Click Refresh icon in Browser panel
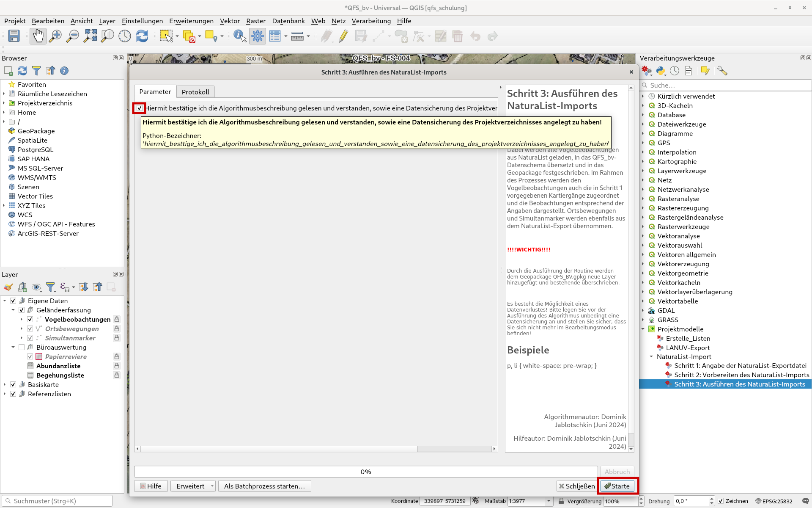The image size is (812, 508). coord(22,71)
